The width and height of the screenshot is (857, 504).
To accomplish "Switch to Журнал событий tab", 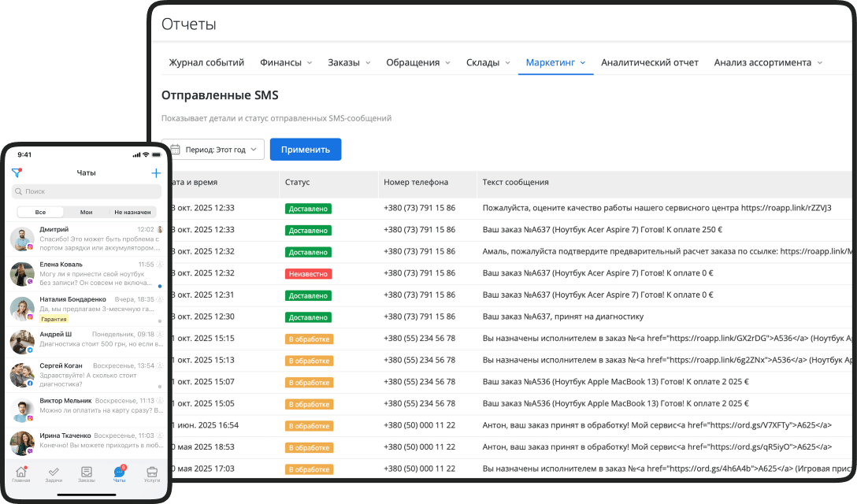I will 206,62.
